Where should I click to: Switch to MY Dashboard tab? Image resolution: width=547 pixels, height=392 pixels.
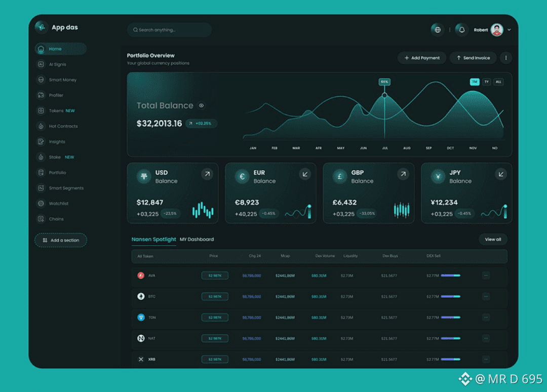(x=197, y=240)
